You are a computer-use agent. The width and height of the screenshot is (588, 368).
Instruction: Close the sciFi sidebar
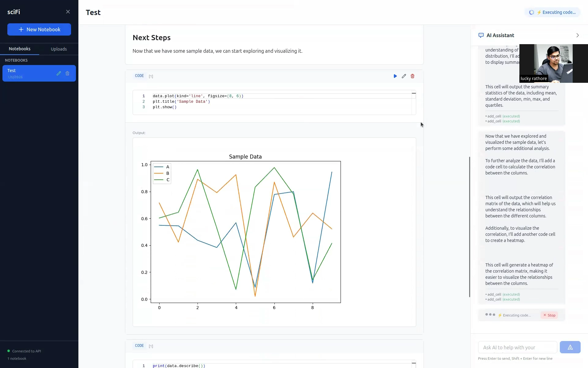[x=68, y=12]
